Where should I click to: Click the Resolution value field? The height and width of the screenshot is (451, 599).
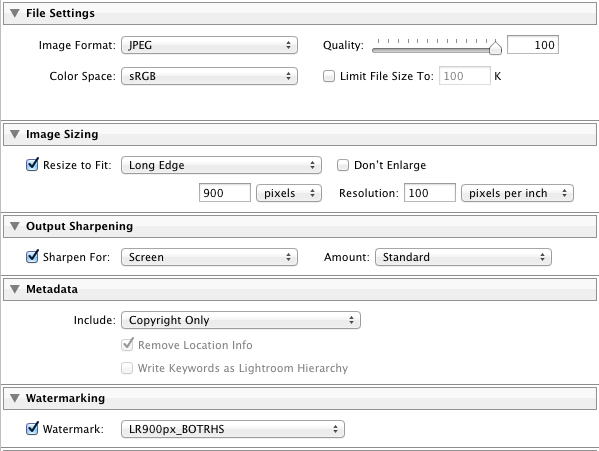430,193
